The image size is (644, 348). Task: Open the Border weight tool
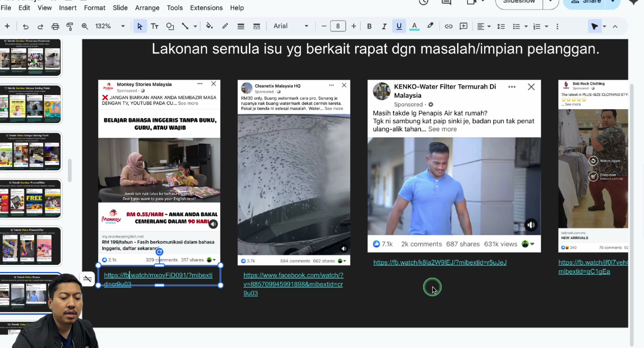point(241,26)
